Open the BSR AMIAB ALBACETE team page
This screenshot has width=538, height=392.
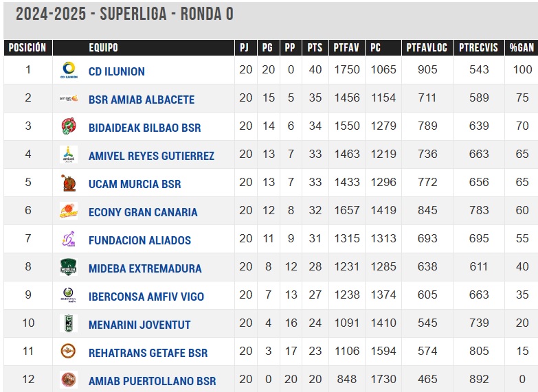pos(142,100)
